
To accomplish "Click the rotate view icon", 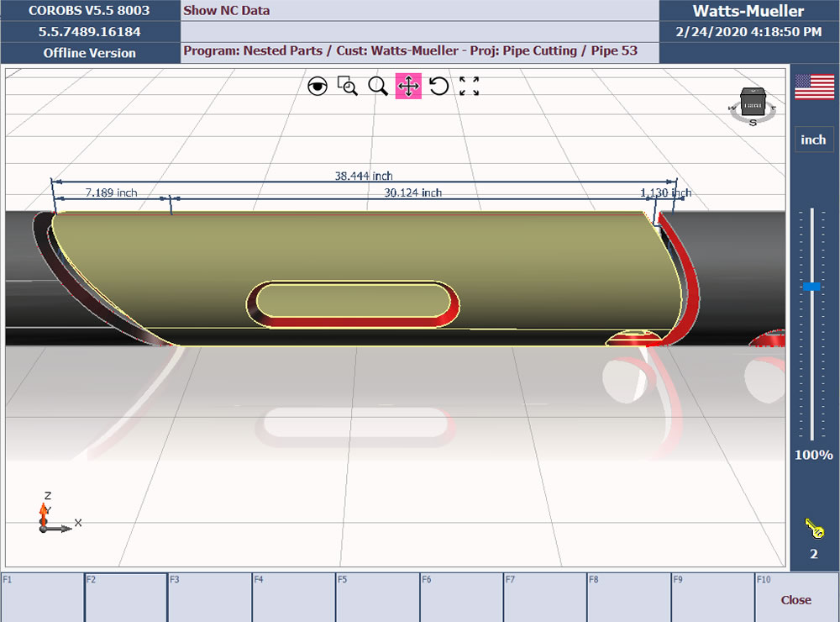I will (438, 86).
